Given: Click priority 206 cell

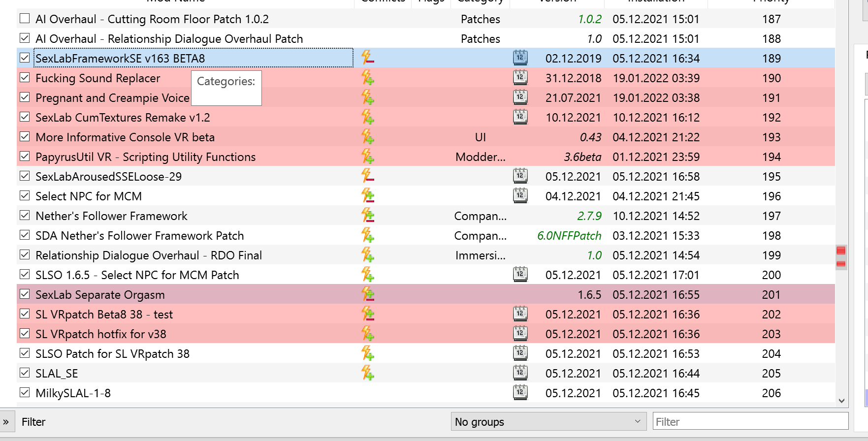Looking at the screenshot, I should [772, 393].
